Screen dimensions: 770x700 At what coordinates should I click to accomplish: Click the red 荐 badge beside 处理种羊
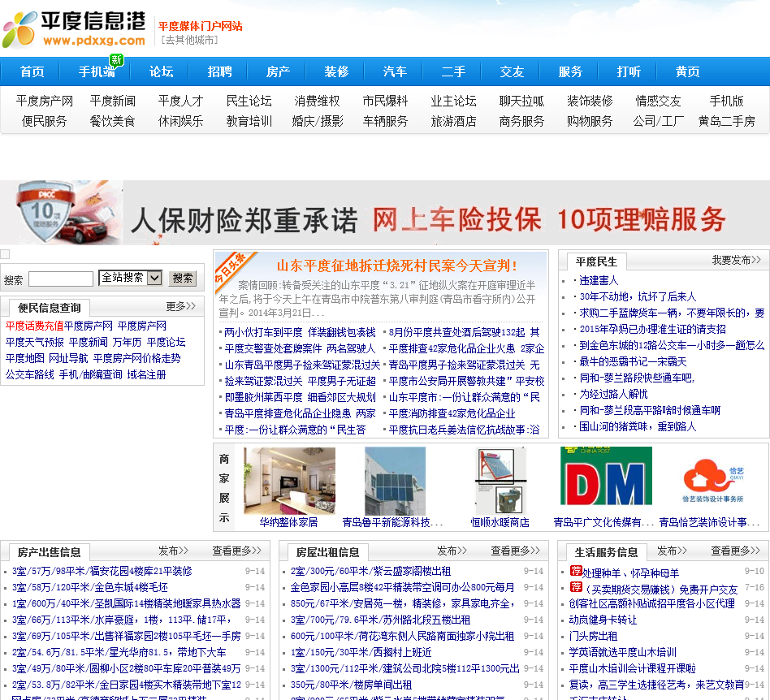pos(576,570)
